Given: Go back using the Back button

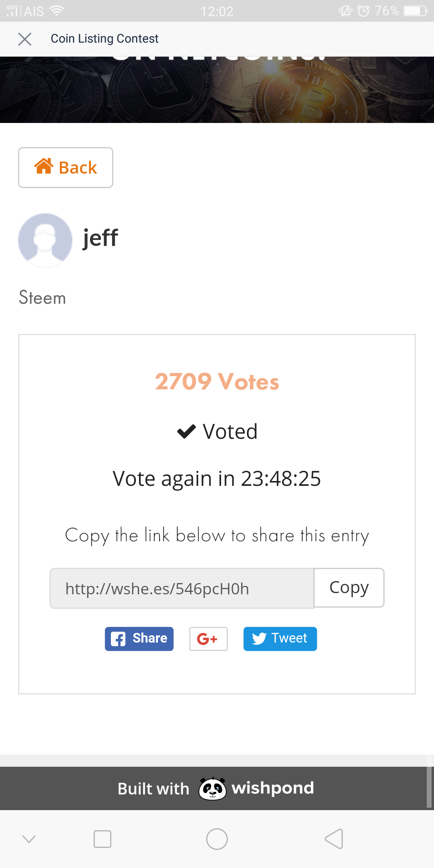Looking at the screenshot, I should pos(66,168).
